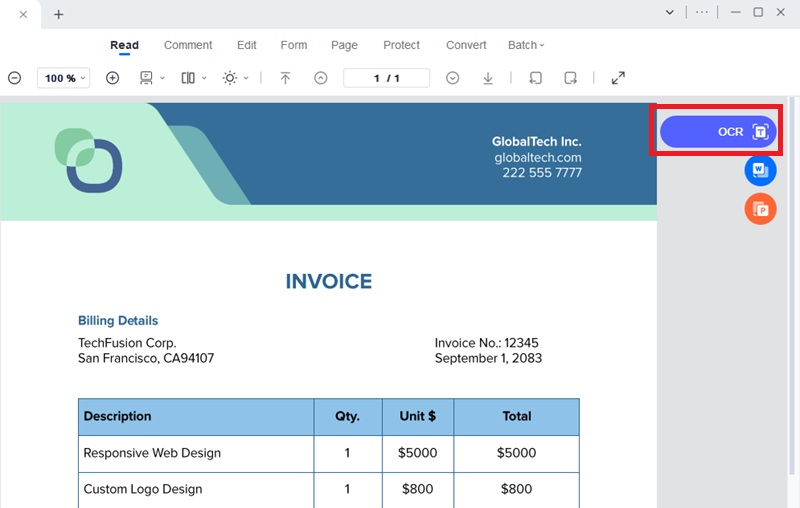Screen dimensions: 800x508
Task: Go to next page icon
Action: click(x=453, y=78)
